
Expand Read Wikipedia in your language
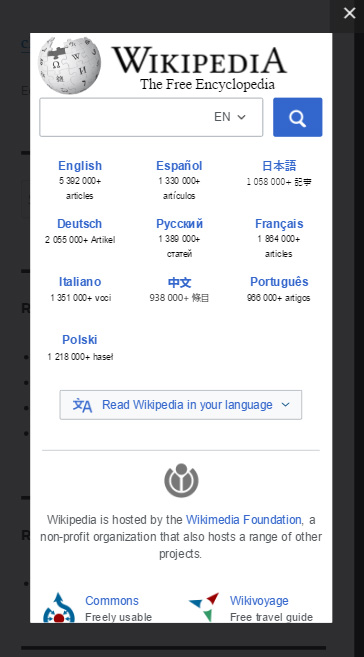pos(181,405)
